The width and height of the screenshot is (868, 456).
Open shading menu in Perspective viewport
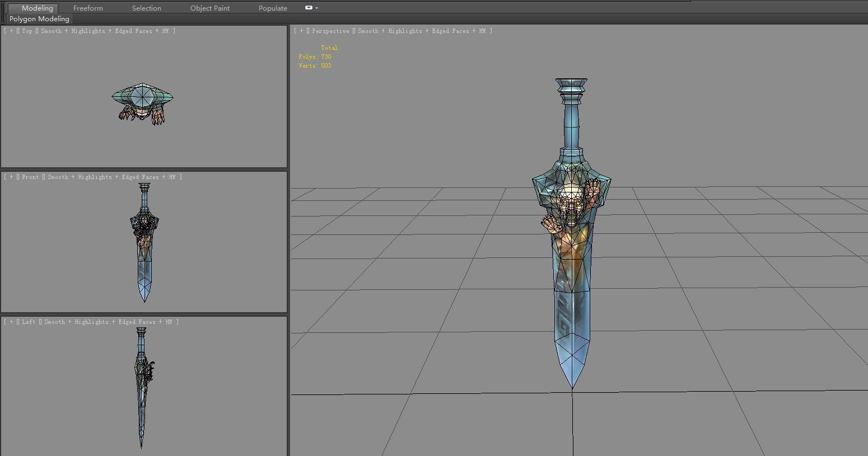(x=422, y=31)
